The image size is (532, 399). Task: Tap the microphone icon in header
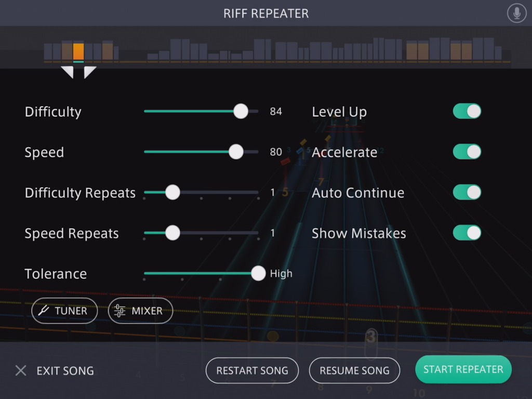point(516,13)
